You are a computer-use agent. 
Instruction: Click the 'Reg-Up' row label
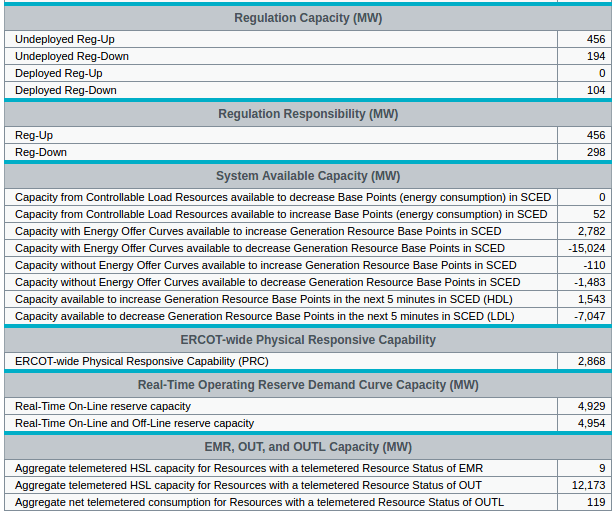34,135
